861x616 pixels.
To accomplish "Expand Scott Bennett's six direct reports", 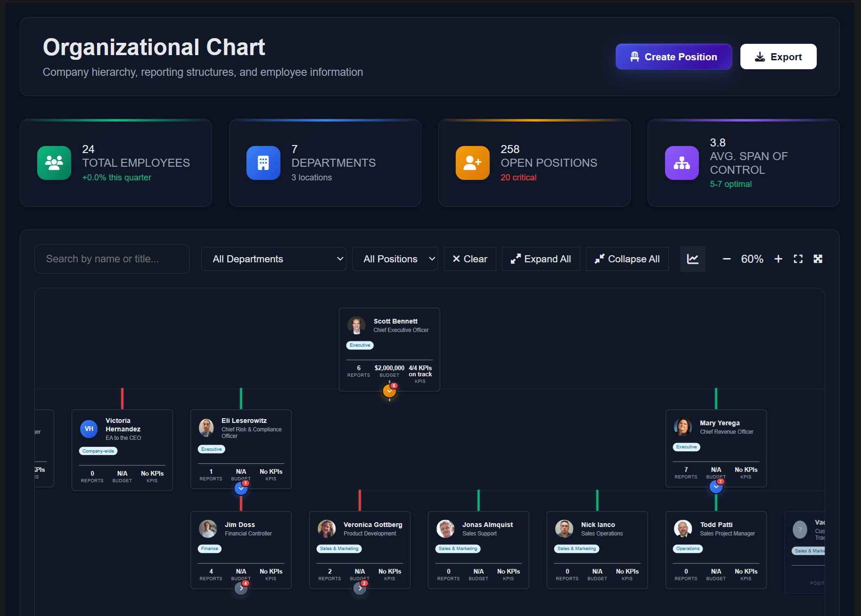I will (389, 391).
